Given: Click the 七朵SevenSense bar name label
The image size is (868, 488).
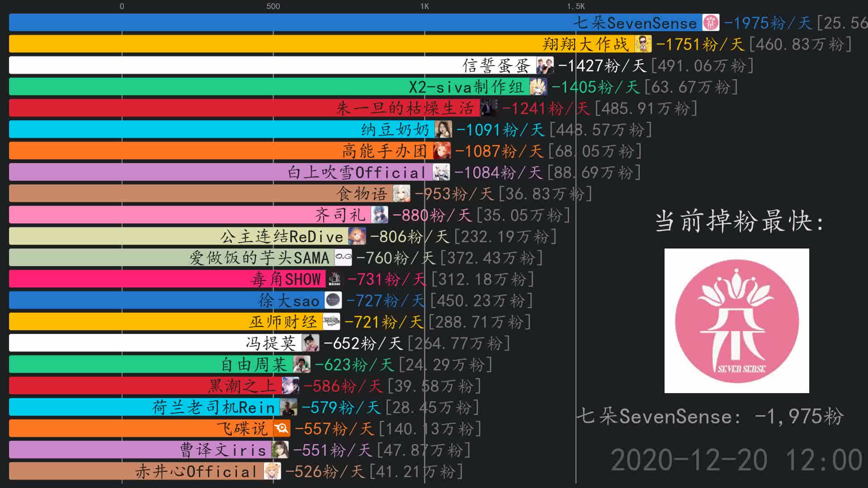Looking at the screenshot, I should [x=635, y=23].
